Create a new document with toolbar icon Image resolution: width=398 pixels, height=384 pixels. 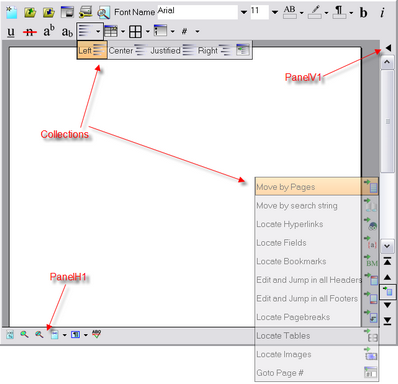12,13
